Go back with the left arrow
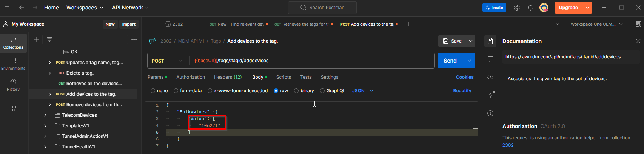Screen dimensions: 644x154 click(22, 8)
